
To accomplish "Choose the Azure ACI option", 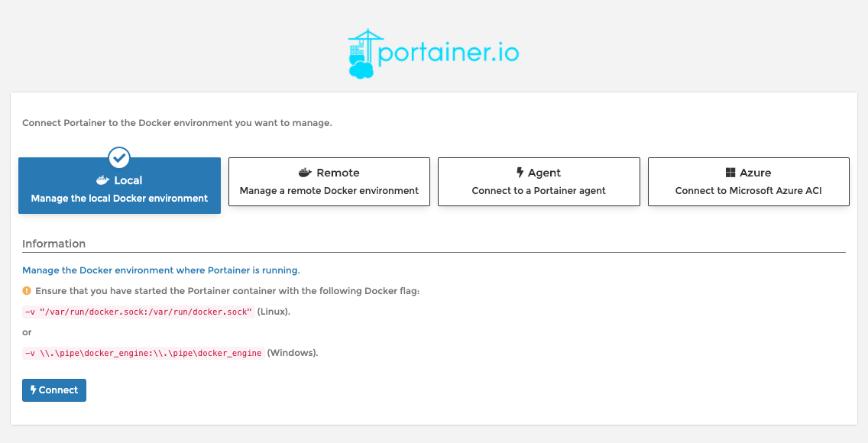I will (749, 182).
